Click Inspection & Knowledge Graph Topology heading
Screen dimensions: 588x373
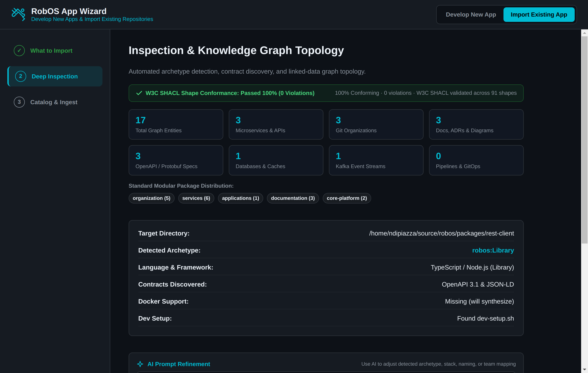236,50
